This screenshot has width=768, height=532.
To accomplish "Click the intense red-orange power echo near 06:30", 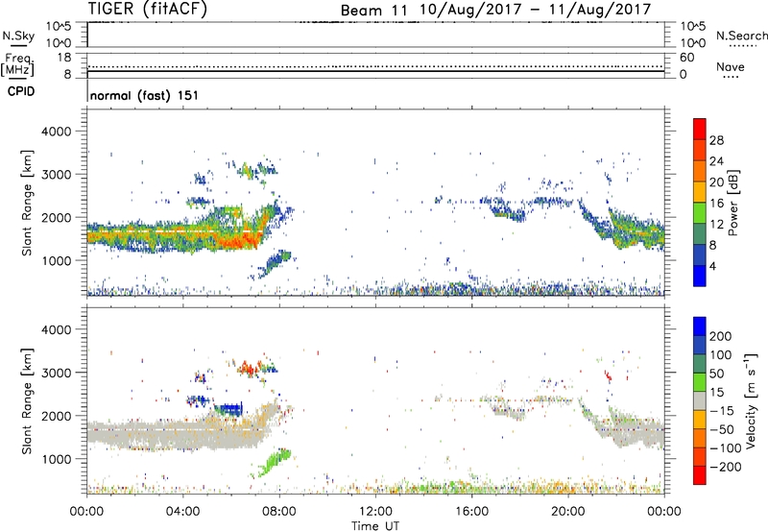I will coord(240,240).
